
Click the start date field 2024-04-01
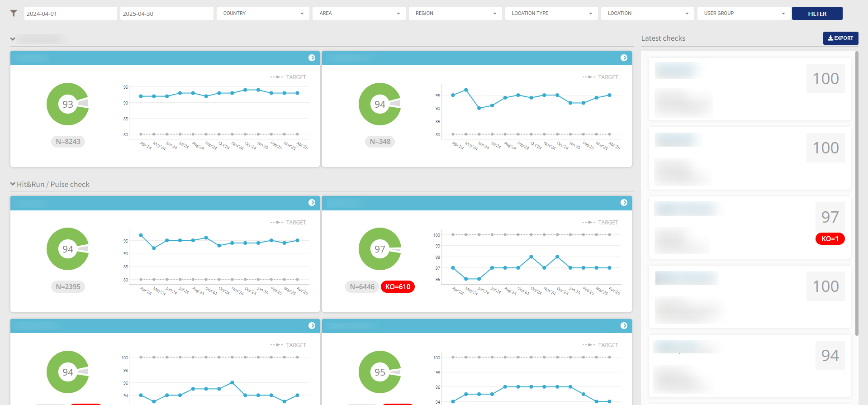[x=71, y=14]
